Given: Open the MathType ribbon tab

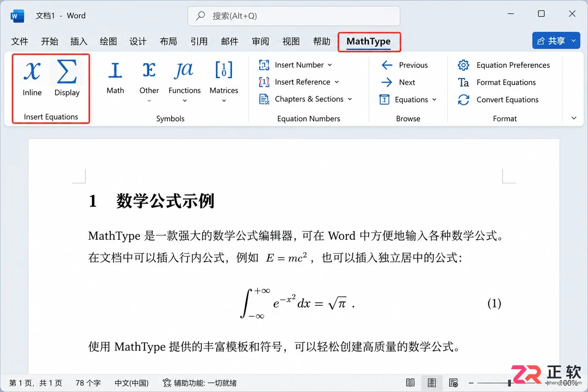Looking at the screenshot, I should click(369, 42).
